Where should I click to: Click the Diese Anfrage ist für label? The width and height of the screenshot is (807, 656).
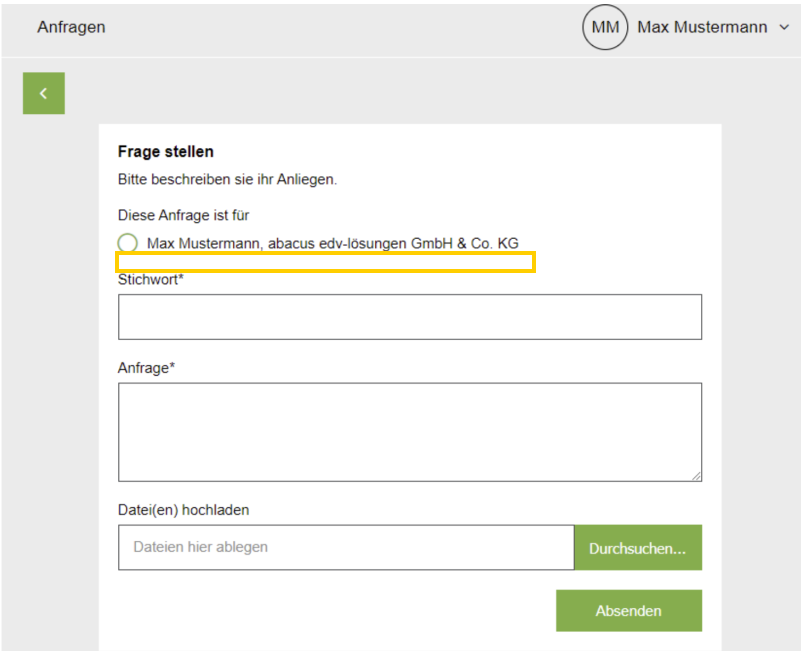(x=183, y=215)
